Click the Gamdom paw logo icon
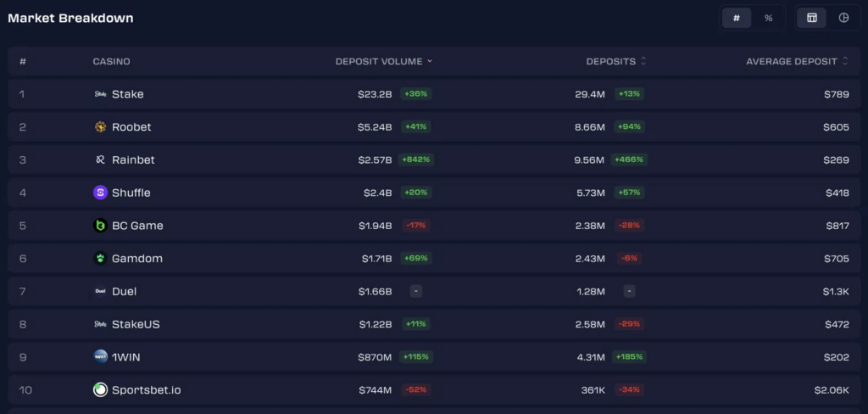868x414 pixels. 100,258
